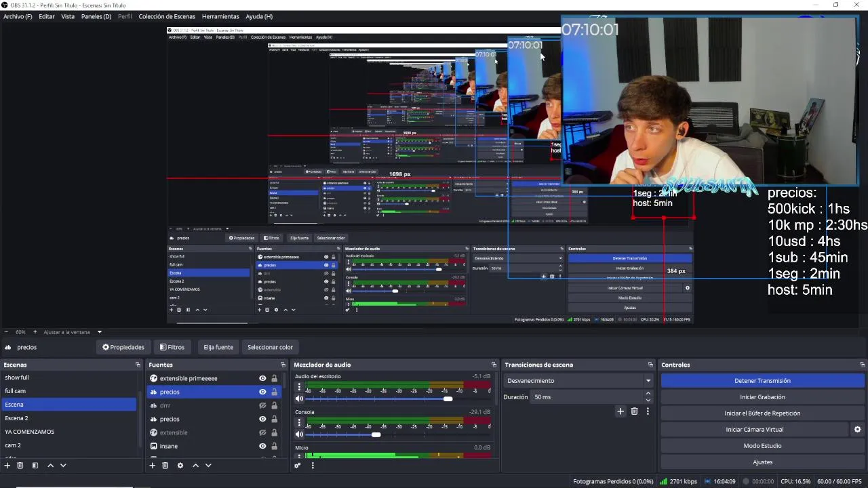
Task: Open Colección de Escenas menu
Action: point(167,16)
